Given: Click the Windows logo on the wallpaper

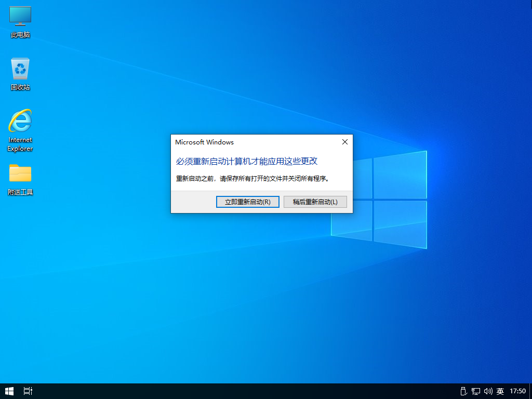Looking at the screenshot, I should [379, 200].
